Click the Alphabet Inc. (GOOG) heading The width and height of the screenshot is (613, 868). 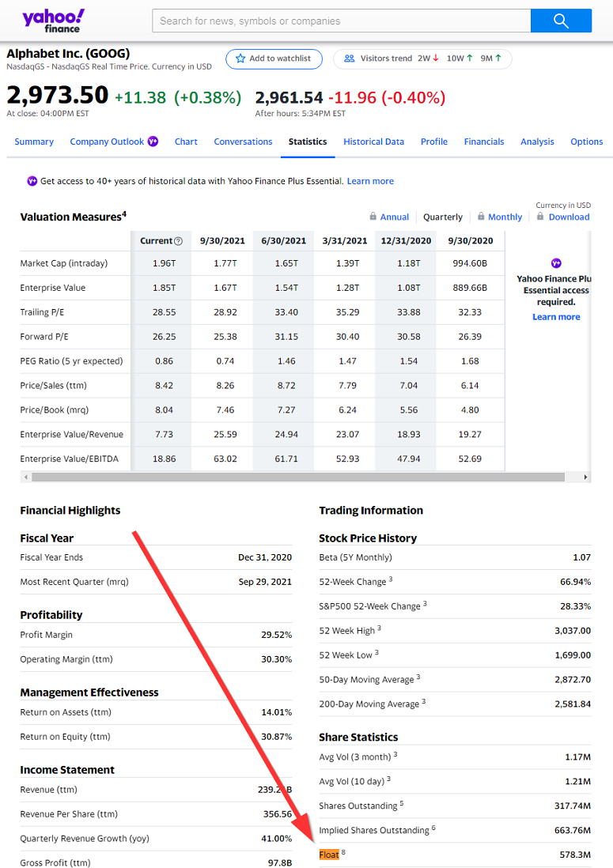tap(68, 54)
